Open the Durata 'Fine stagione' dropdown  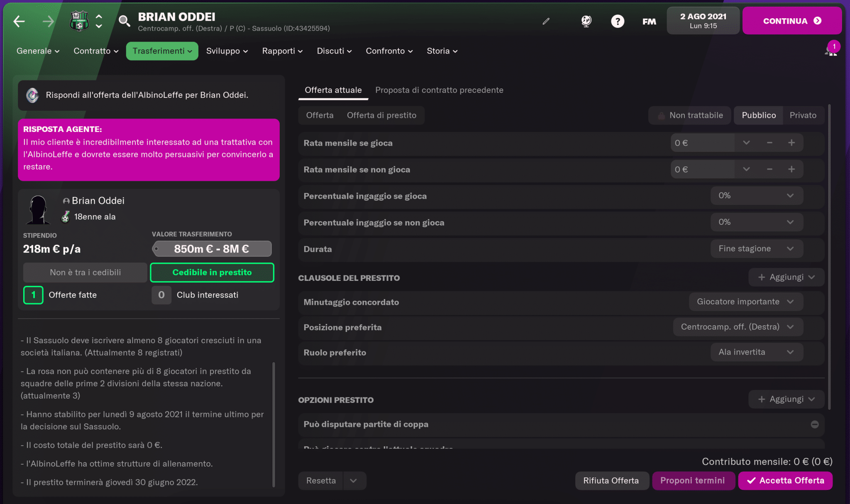(x=756, y=248)
